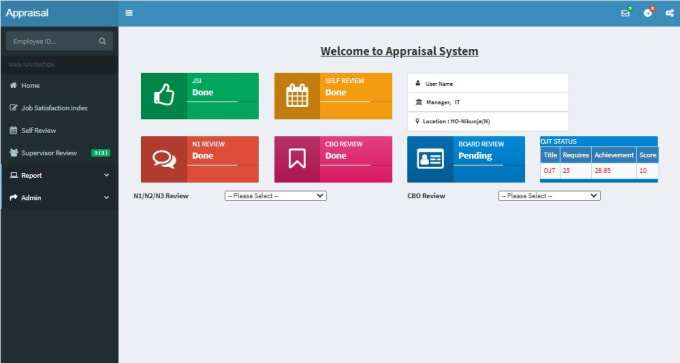Click the Score column header
The image size is (680, 363).
[647, 155]
